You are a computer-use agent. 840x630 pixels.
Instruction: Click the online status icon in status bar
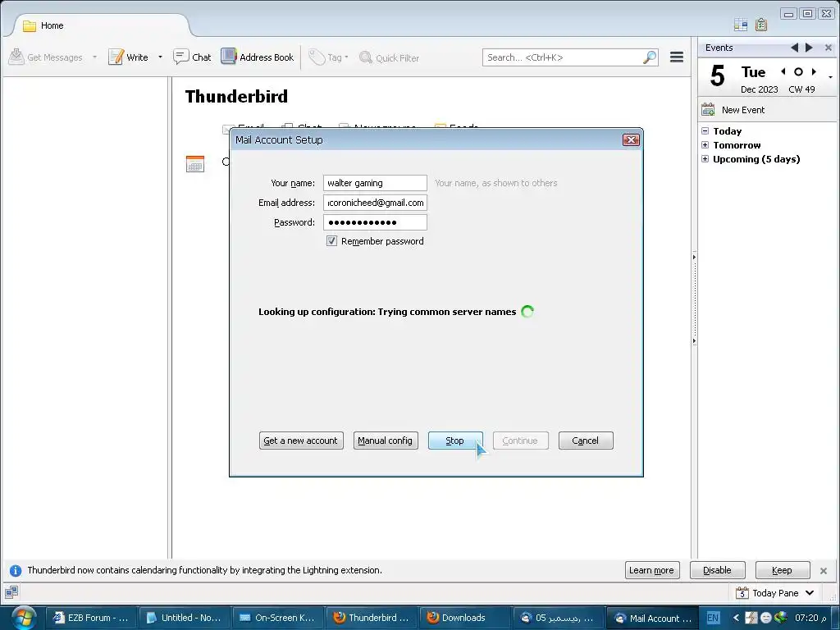pos(11,592)
